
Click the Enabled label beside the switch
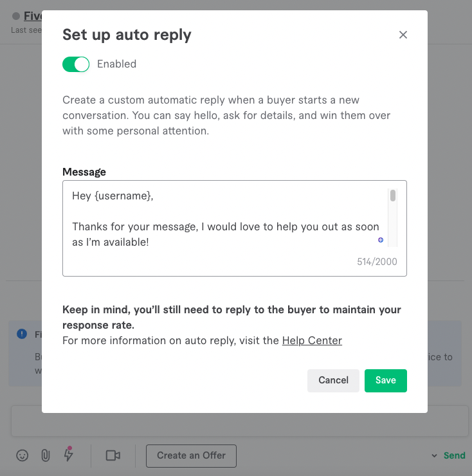coord(116,64)
